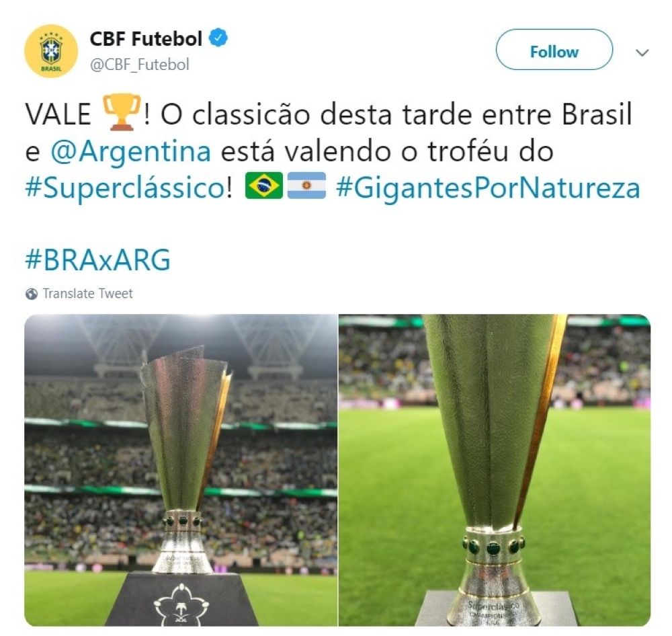
Task: View the right close-up trophy photo
Action: [x=495, y=470]
